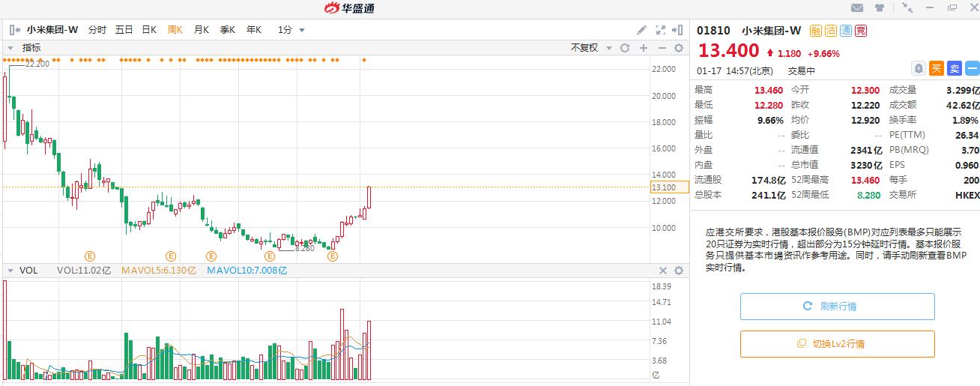Click the blue 卖 sell button
This screenshot has width=980, height=386.
(x=954, y=68)
